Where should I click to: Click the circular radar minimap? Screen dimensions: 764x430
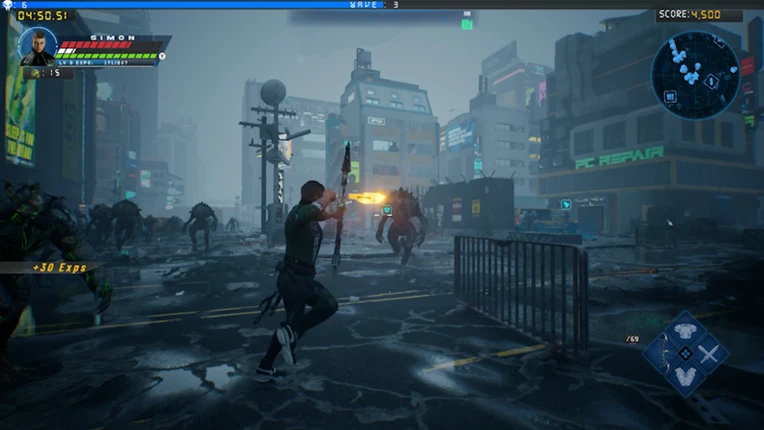point(695,75)
